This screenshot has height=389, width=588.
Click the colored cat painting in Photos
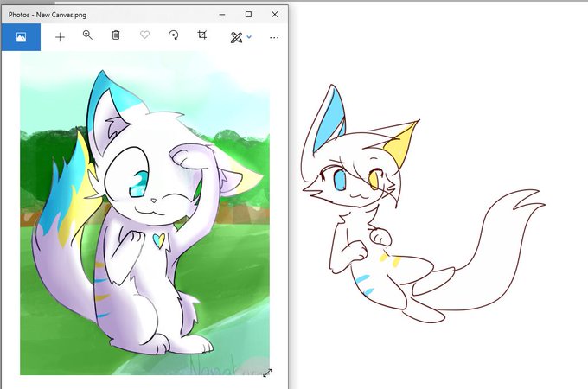(x=144, y=214)
